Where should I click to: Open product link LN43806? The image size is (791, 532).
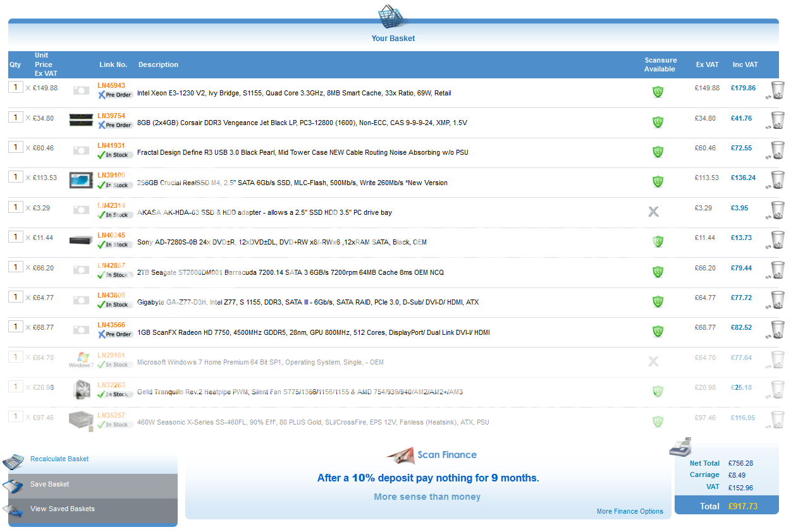[x=111, y=295]
